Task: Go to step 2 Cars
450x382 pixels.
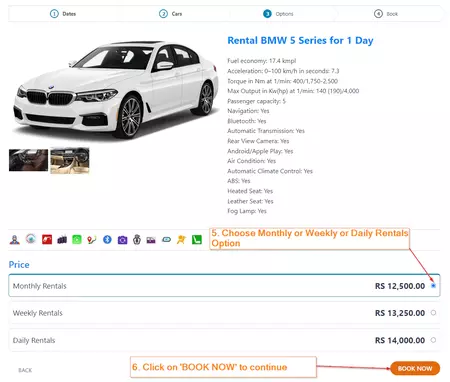Action: tap(170, 14)
